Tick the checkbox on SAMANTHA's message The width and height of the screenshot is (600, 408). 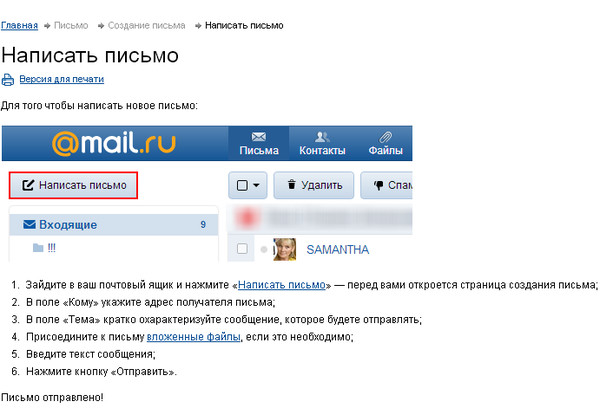pyautogui.click(x=242, y=249)
